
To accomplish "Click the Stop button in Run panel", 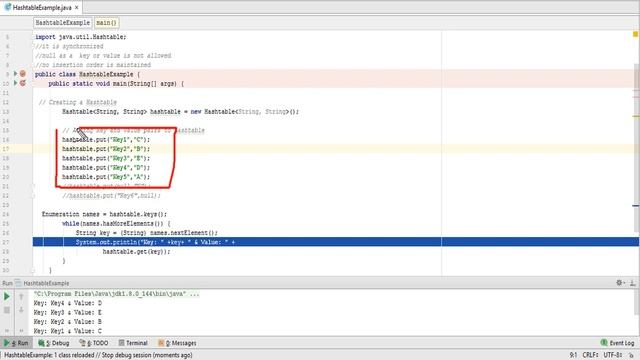I will (x=7, y=310).
